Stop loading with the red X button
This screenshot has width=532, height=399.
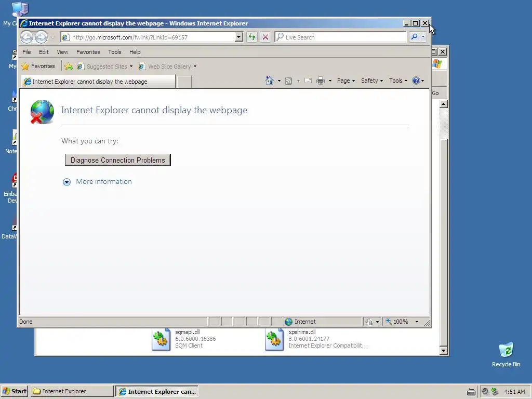click(x=265, y=37)
